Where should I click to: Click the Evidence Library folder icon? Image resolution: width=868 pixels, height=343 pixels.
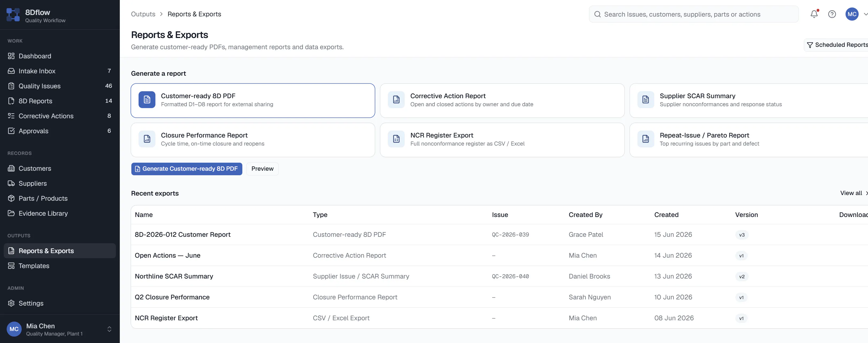pos(11,213)
